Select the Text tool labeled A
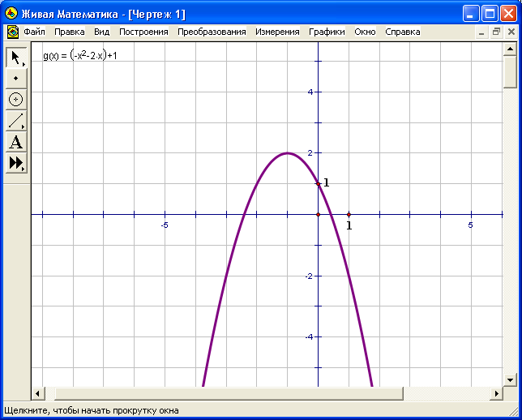The width and height of the screenshot is (522, 420). click(x=16, y=142)
